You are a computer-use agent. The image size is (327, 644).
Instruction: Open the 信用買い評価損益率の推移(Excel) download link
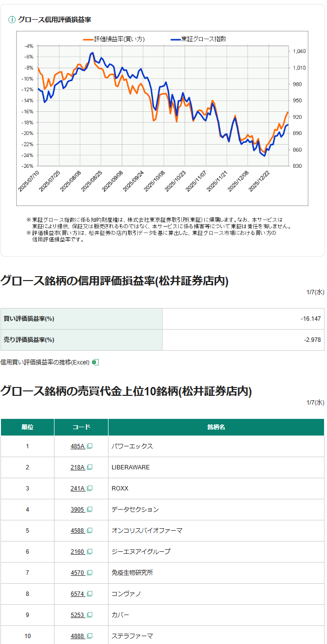coord(45,362)
